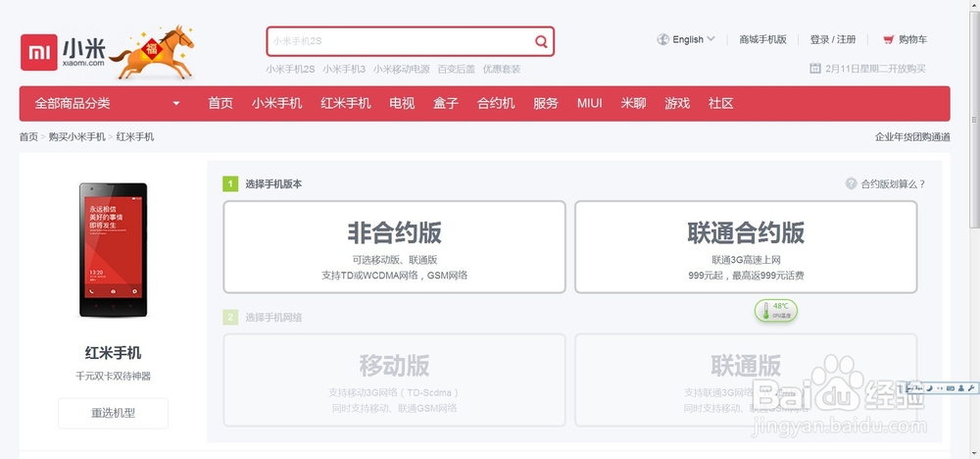The height and width of the screenshot is (459, 980).
Task: Click the user icon in IME bar
Action: (960, 388)
